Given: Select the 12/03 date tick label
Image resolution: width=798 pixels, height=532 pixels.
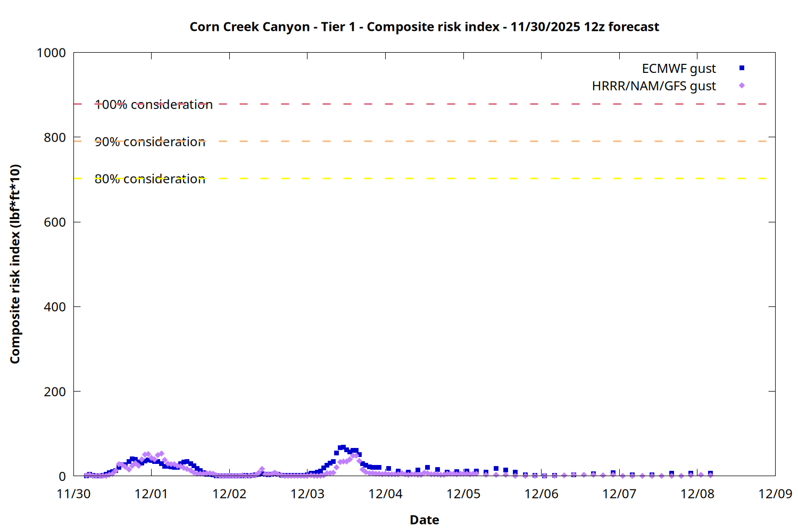Looking at the screenshot, I should (x=307, y=494).
